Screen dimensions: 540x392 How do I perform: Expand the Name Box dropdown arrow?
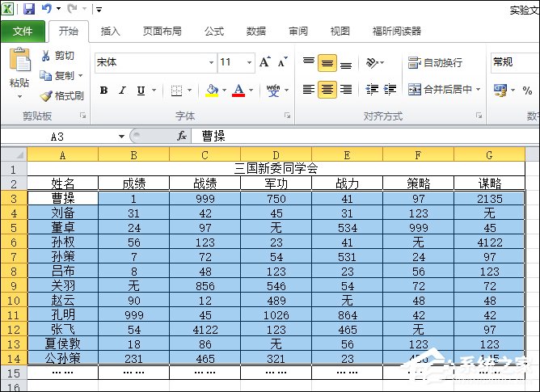[x=121, y=137]
